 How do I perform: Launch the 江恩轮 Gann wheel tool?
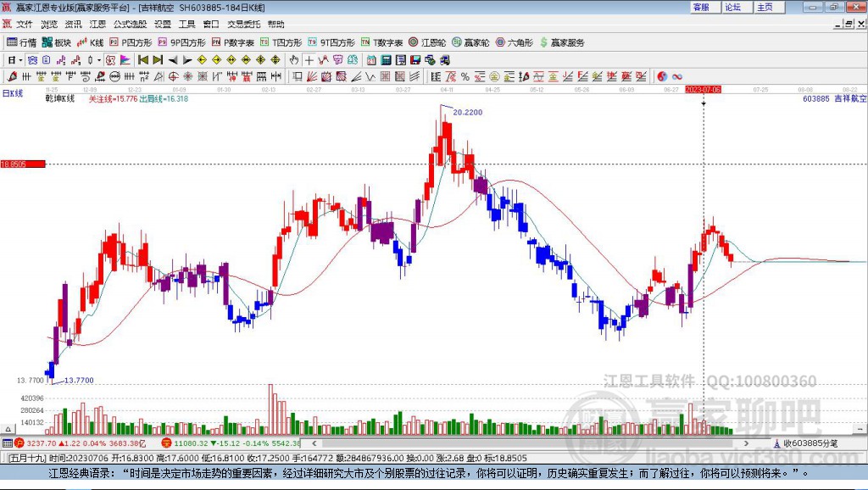427,42
